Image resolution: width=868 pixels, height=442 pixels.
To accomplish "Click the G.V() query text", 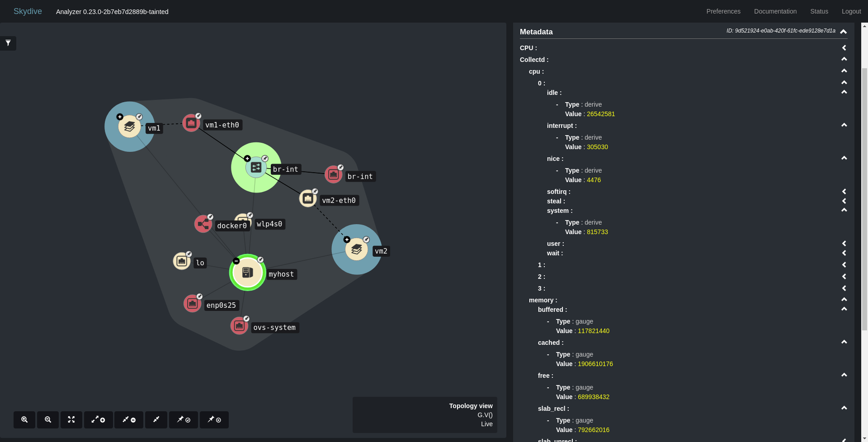I will 485,415.
